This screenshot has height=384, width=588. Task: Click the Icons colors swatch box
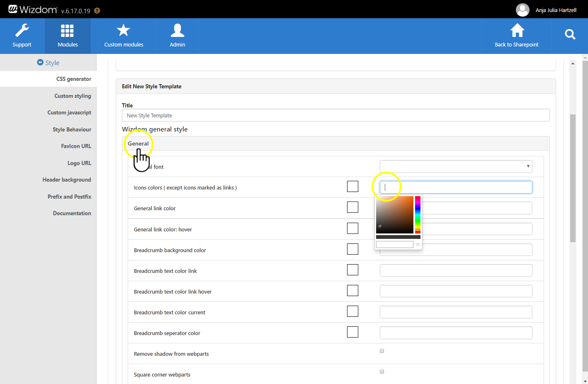352,187
